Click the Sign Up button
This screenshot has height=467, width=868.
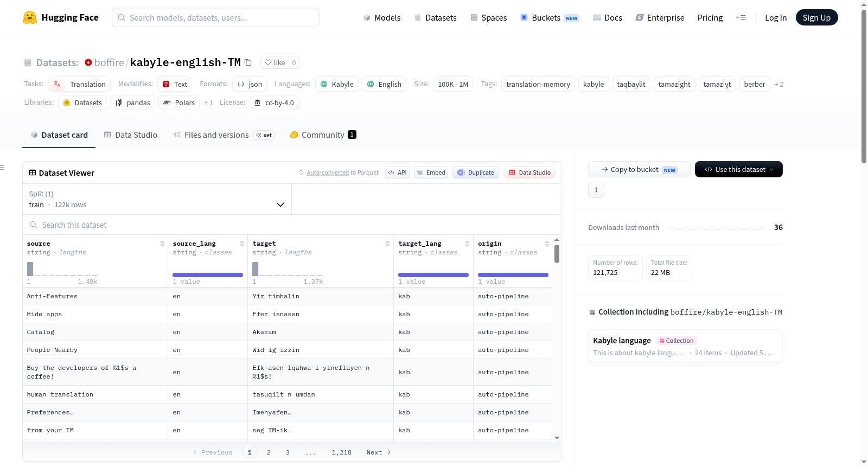click(817, 17)
